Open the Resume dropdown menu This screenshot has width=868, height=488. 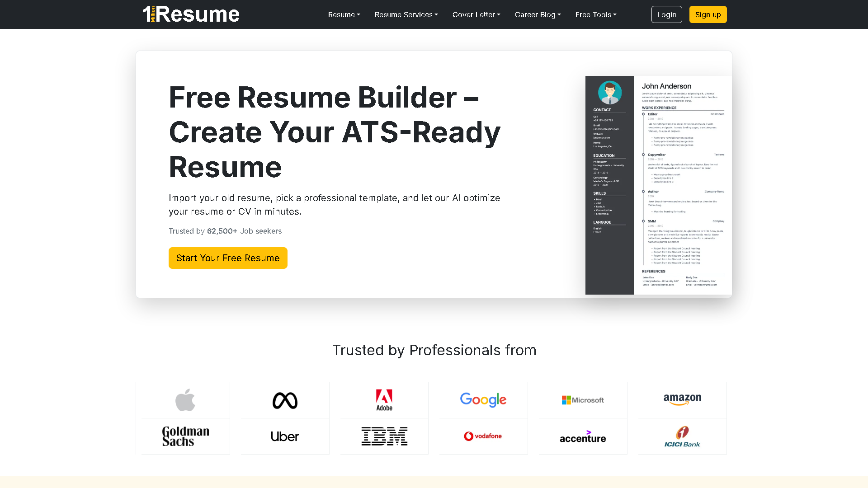click(x=344, y=14)
